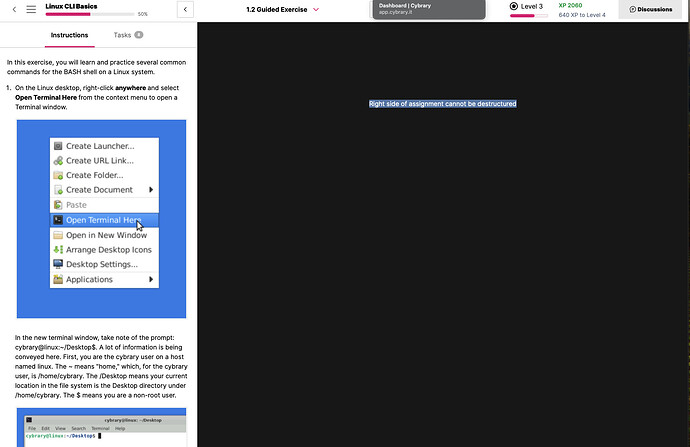The image size is (690, 447).
Task: Select Open Terminal Here in context menu
Action: coord(103,220)
